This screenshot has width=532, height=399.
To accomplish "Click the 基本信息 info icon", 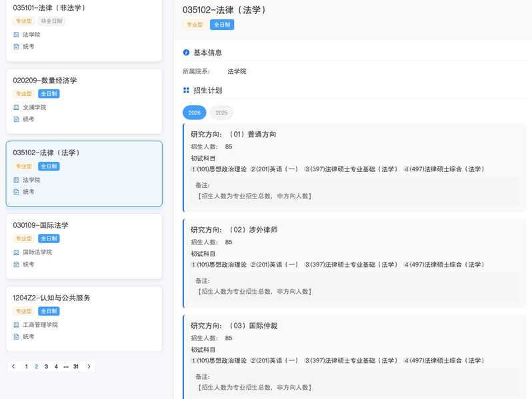I will pos(187,53).
